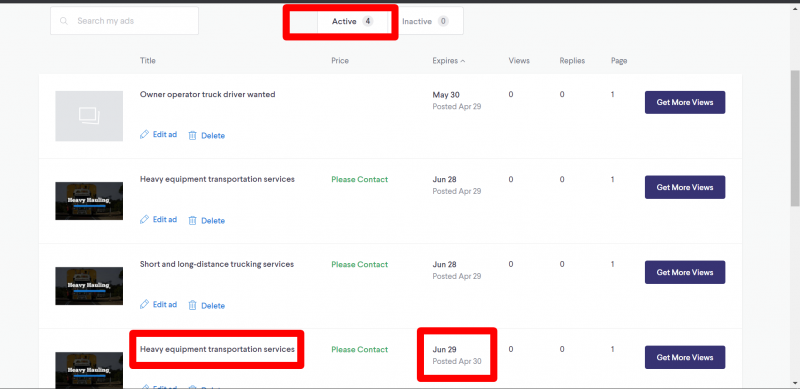Click inside Search my ads field
This screenshot has height=389, width=800.
[x=124, y=21]
